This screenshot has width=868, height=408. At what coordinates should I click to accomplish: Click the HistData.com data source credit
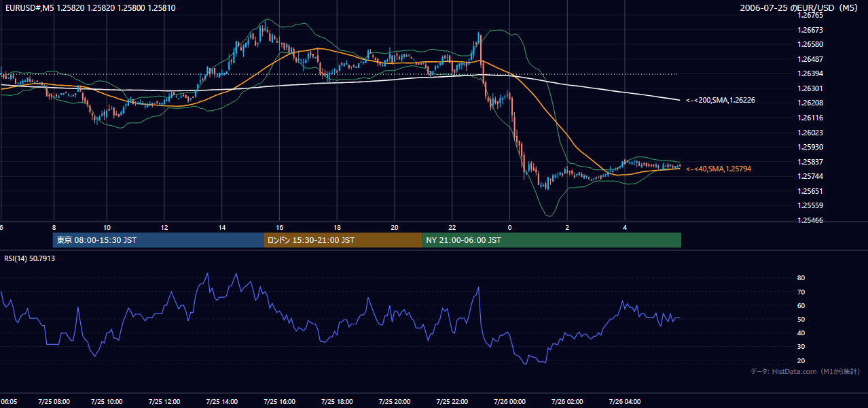806,371
